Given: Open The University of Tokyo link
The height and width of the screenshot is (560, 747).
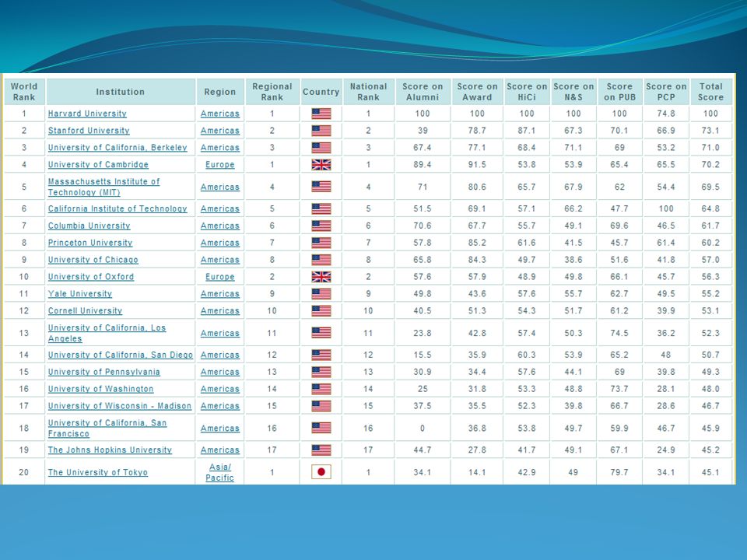Looking at the screenshot, I should tap(98, 472).
